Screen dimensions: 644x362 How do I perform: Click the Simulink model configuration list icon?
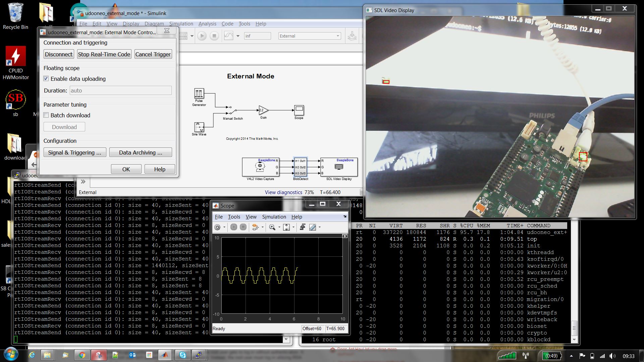[183, 36]
